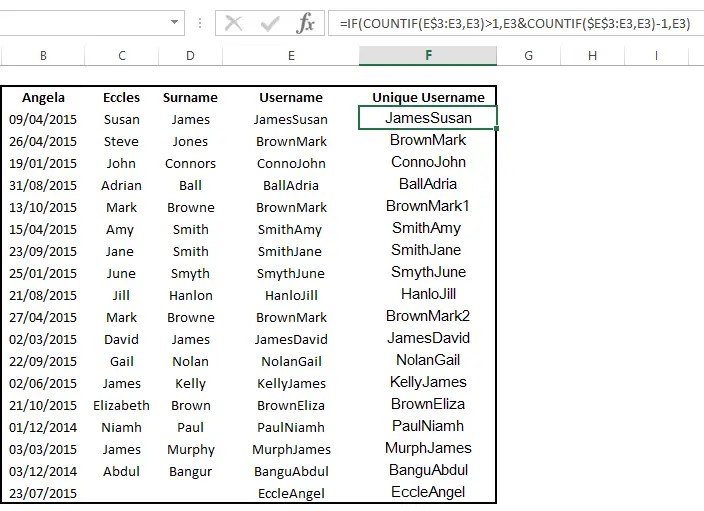Viewport: 704px width, 511px height.
Task: Click 'BallAdria' in the Username column
Action: (x=290, y=185)
